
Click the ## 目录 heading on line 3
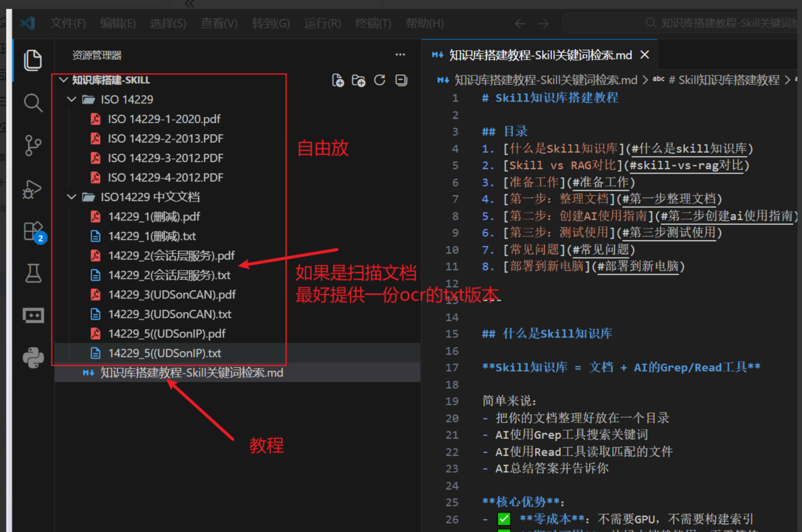[x=505, y=131]
